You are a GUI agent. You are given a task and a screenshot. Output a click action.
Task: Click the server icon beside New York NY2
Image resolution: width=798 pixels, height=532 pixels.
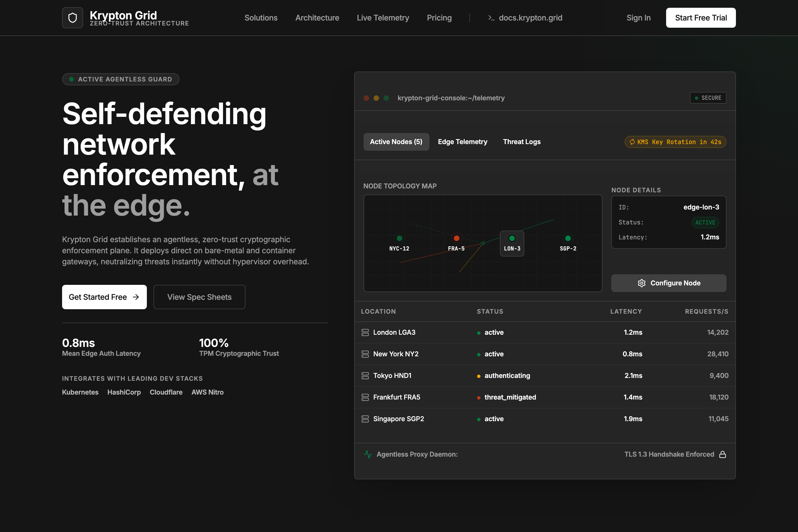coord(365,354)
